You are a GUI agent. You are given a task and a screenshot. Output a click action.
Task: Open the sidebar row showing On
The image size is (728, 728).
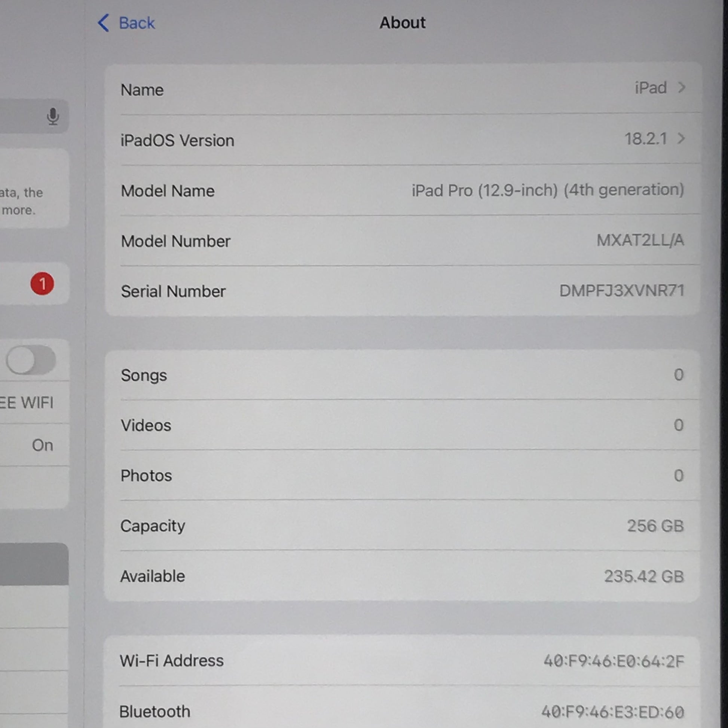(x=34, y=445)
